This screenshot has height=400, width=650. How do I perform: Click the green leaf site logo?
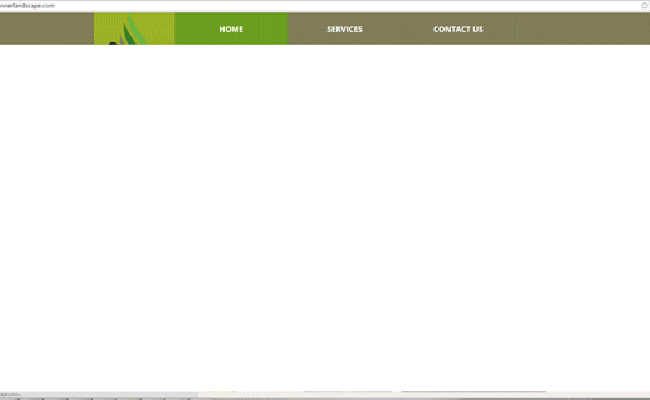(x=134, y=29)
